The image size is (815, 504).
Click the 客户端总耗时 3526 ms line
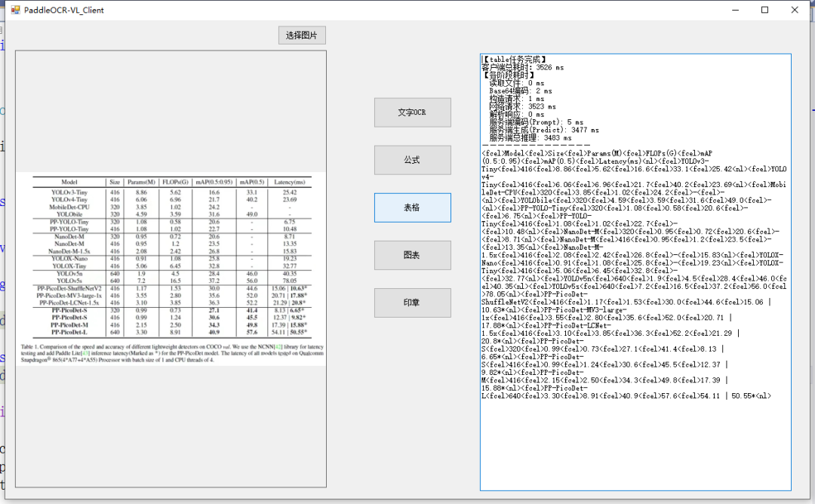[x=523, y=68]
